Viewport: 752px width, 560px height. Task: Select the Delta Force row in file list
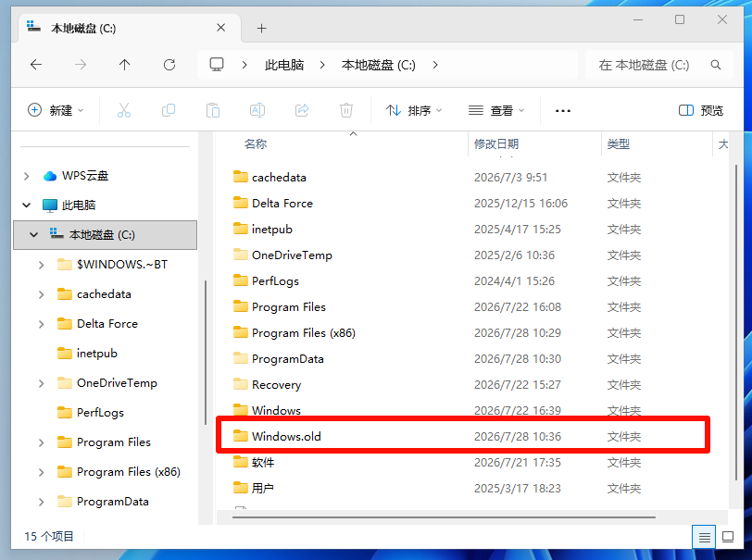tap(464, 204)
